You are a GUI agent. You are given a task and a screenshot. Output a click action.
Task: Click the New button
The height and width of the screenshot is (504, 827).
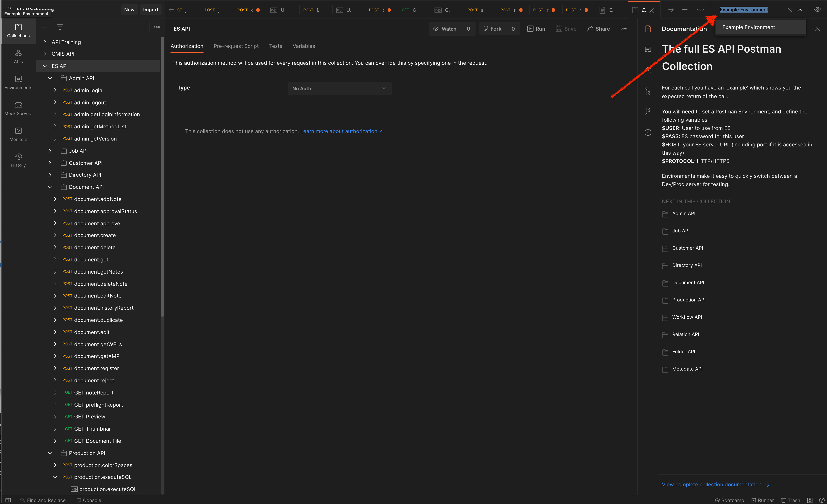(129, 10)
